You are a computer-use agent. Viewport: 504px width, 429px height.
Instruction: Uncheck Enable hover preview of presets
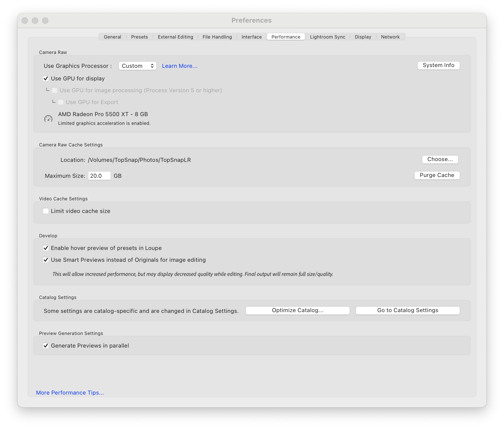(46, 248)
